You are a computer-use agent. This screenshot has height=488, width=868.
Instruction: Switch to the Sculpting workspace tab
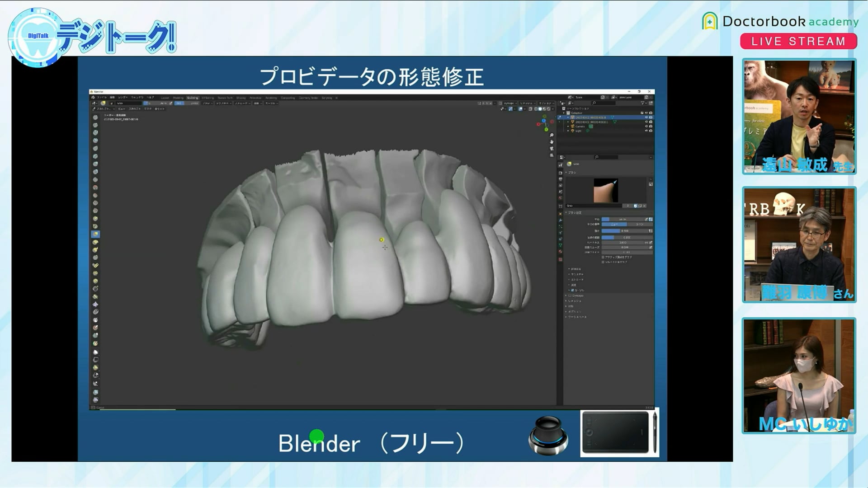(x=193, y=98)
